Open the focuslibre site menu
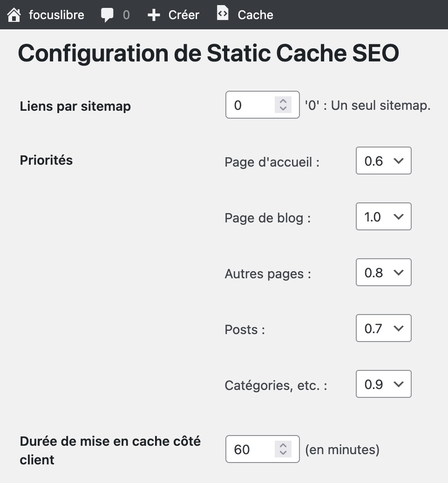This screenshot has height=483, width=448. click(x=56, y=15)
